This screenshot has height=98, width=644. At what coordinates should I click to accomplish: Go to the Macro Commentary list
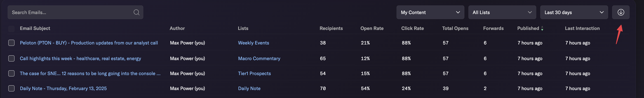259,58
